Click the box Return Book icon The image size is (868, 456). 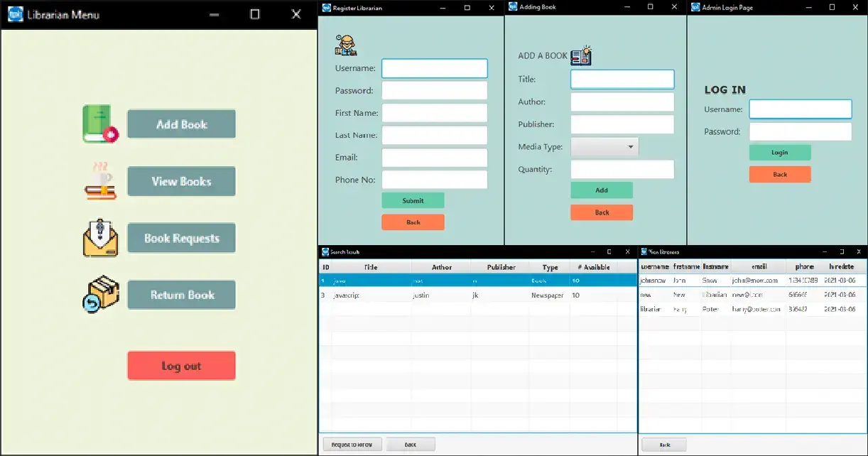pyautogui.click(x=99, y=295)
